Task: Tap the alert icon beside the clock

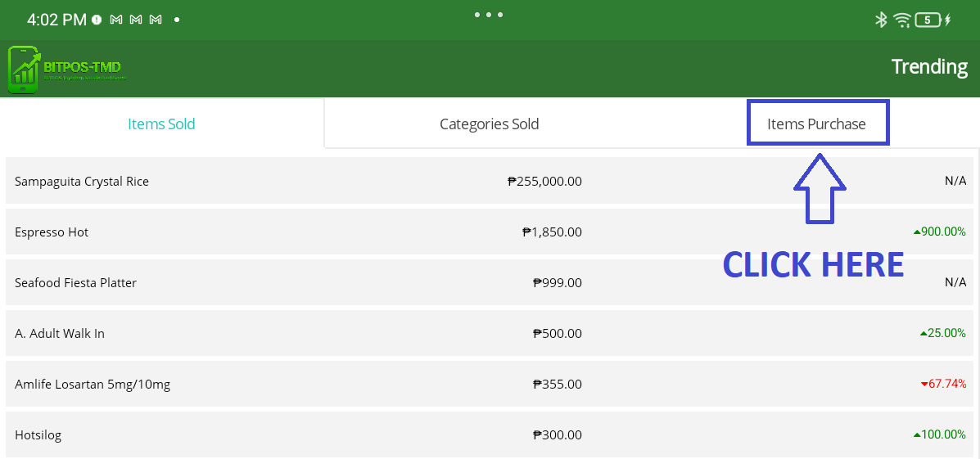Action: point(97,20)
